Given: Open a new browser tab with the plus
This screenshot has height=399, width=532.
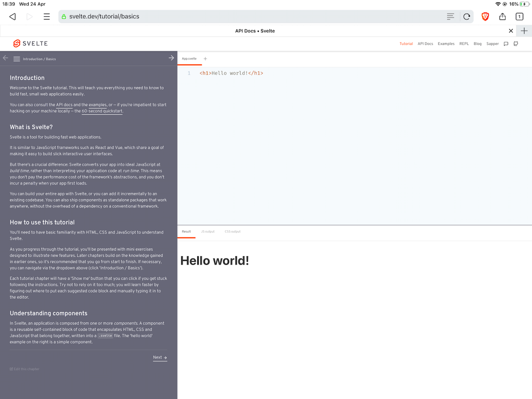Looking at the screenshot, I should tap(524, 30).
